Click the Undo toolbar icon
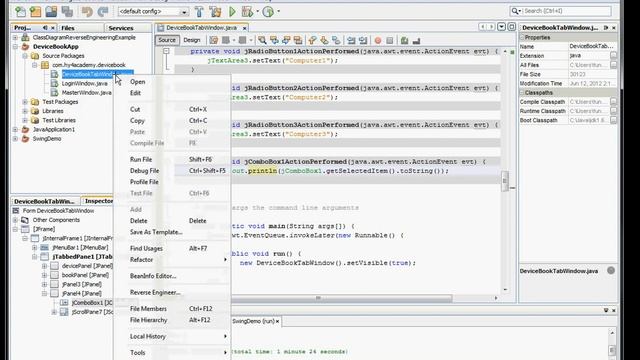The image size is (640, 360). 87,12
